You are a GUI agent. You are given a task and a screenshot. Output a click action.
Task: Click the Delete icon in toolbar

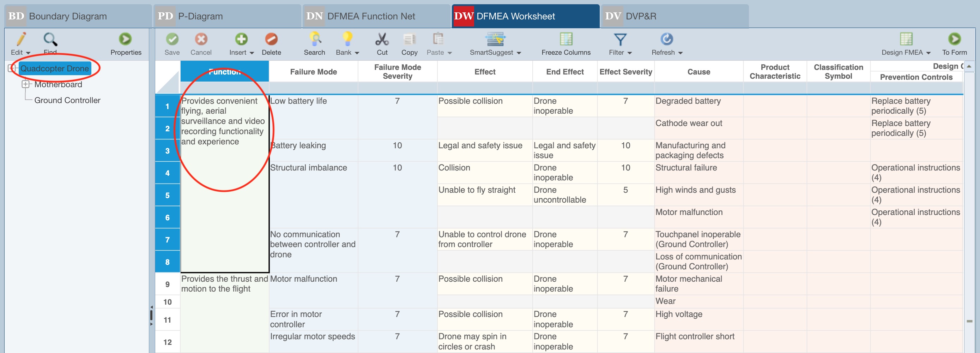271,39
